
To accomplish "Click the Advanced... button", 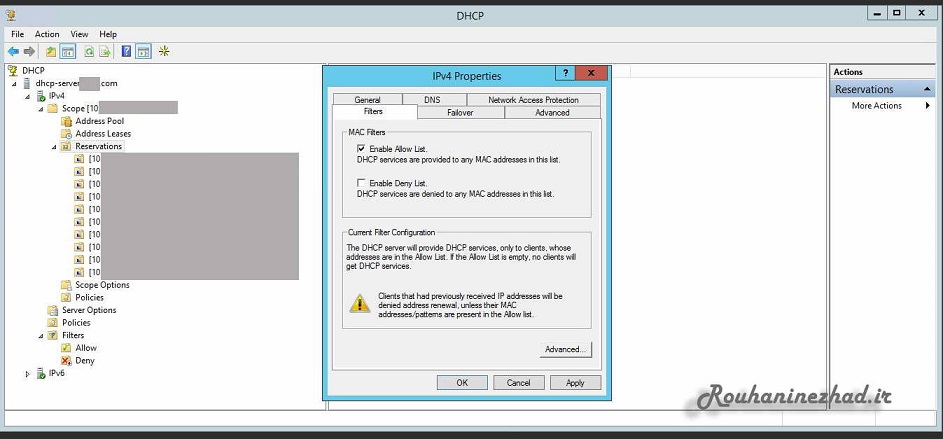I will point(565,349).
